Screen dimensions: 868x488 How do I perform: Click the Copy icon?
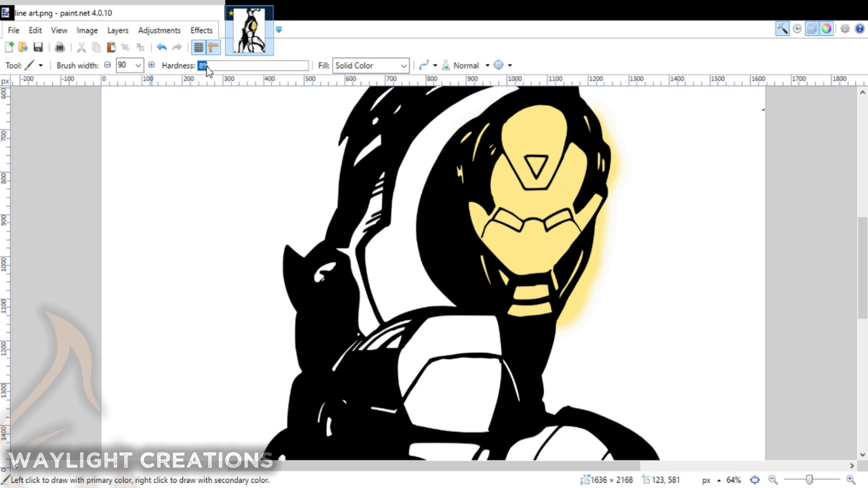pos(96,47)
